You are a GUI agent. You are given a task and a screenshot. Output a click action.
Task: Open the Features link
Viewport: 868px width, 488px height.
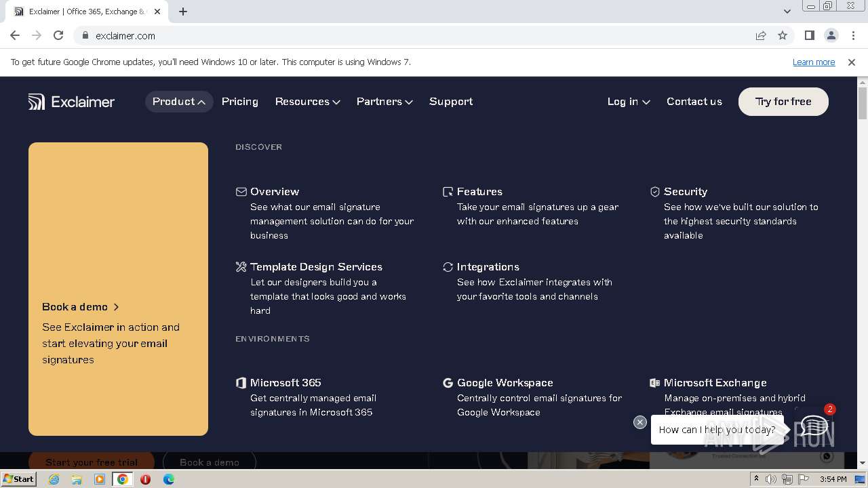tap(479, 192)
